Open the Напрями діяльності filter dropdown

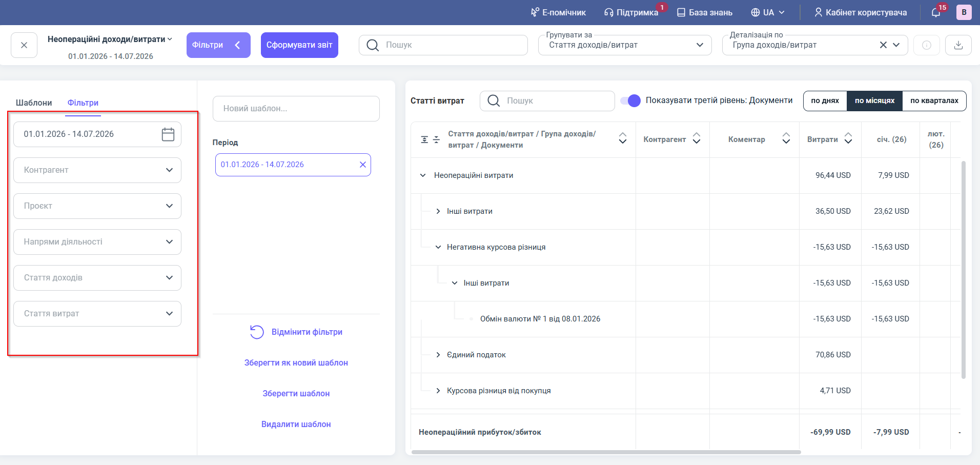(97, 242)
